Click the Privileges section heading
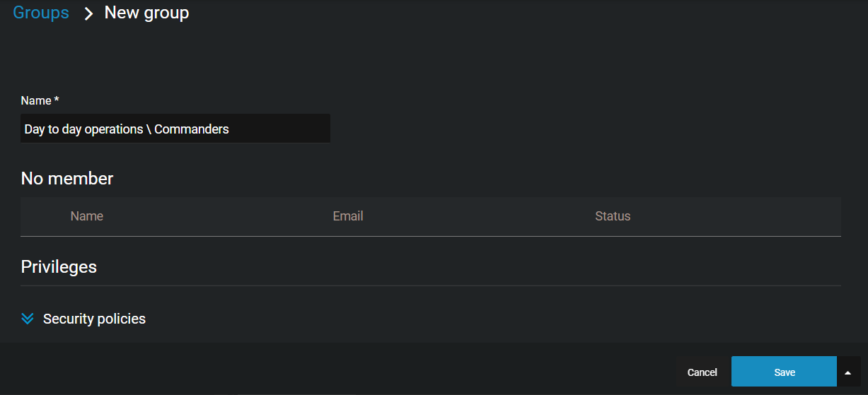This screenshot has height=395, width=868. pos(59,267)
